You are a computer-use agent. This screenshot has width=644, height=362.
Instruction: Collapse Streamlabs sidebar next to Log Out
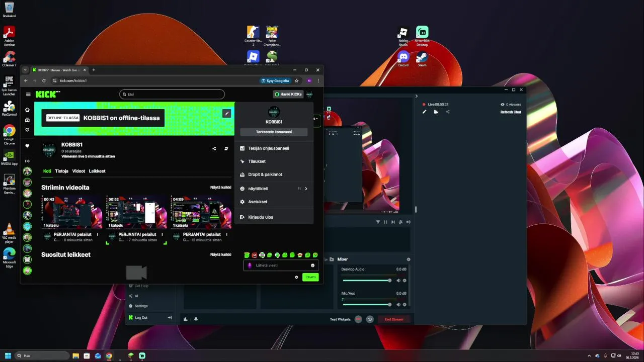click(x=170, y=318)
